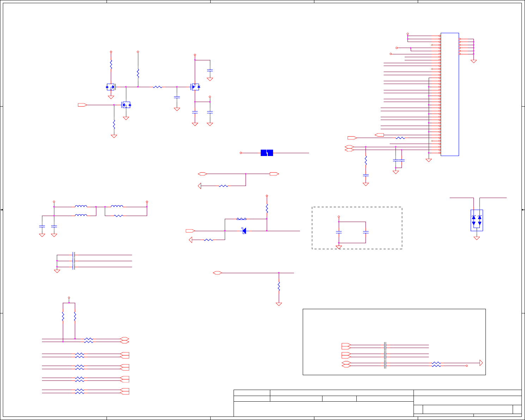This screenshot has height=420, width=525.
Task: Select the power circle above the pull-up resistor pair
Action: click(69, 298)
